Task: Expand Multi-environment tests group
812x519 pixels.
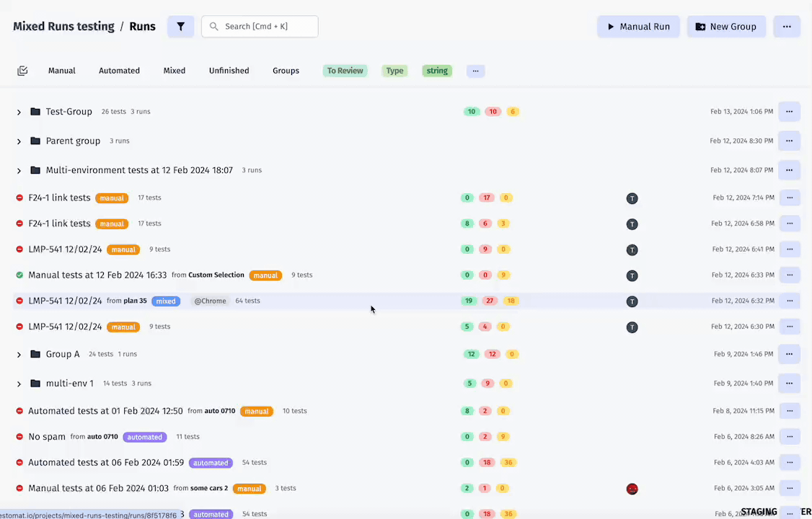Action: [x=19, y=170]
